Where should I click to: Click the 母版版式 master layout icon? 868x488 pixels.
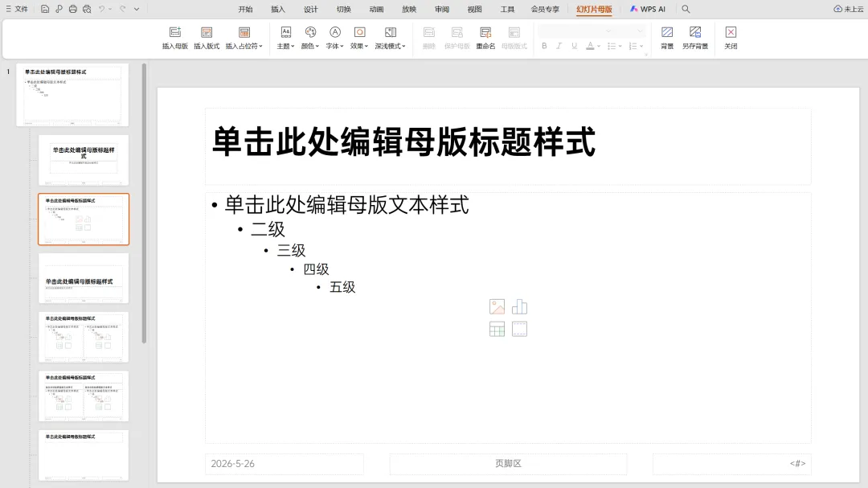514,38
